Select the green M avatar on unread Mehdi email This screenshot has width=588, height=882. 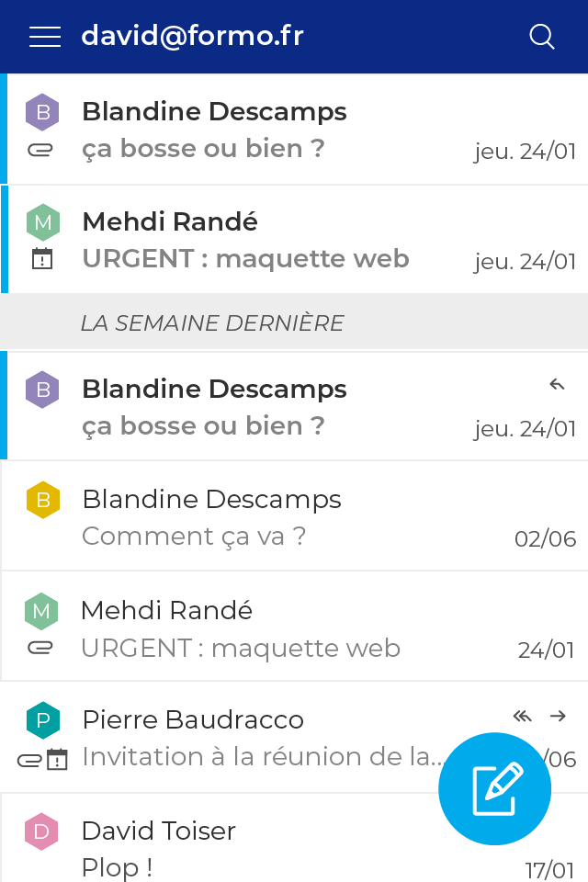pos(42,222)
